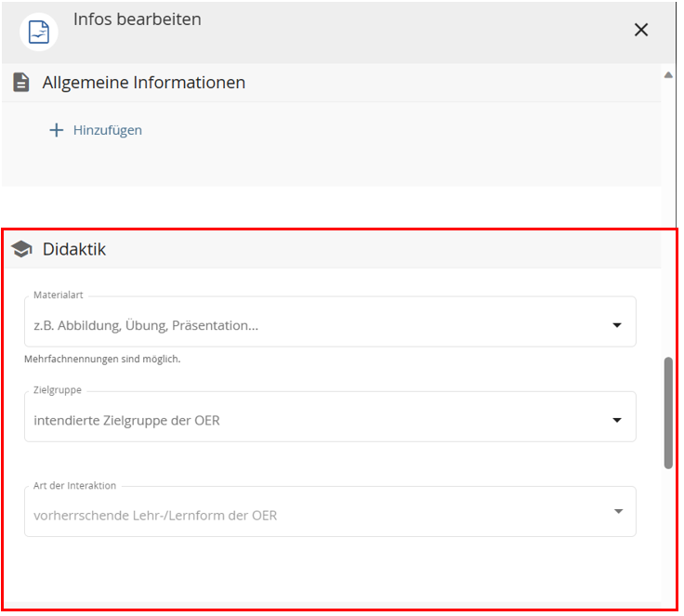Click the vertical scrollbar thumb
The height and width of the screenshot is (616, 684).
pyautogui.click(x=668, y=412)
